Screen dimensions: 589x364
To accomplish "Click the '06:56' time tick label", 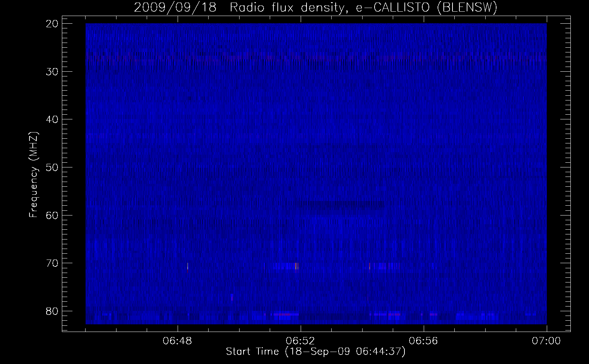I will click(x=424, y=341).
